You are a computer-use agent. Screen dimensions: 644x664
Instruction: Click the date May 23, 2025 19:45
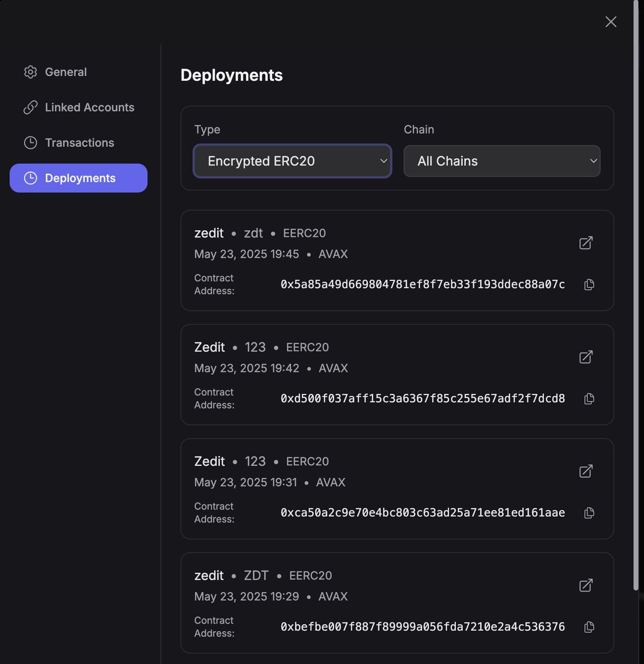coord(247,254)
